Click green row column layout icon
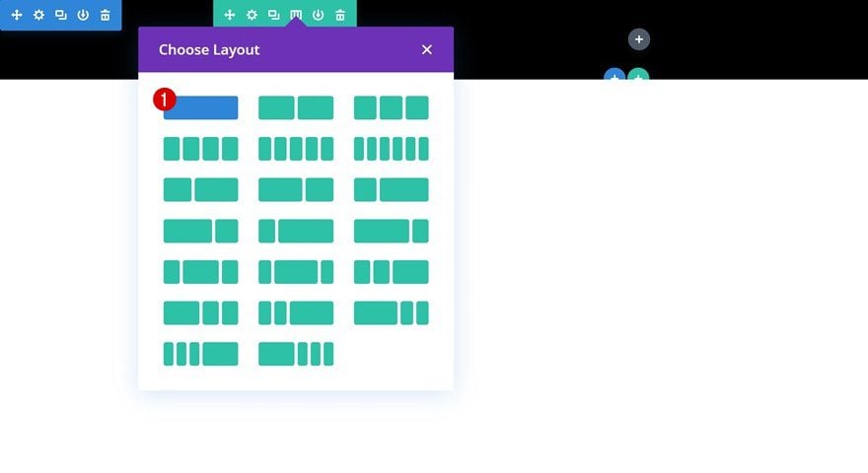 point(296,15)
